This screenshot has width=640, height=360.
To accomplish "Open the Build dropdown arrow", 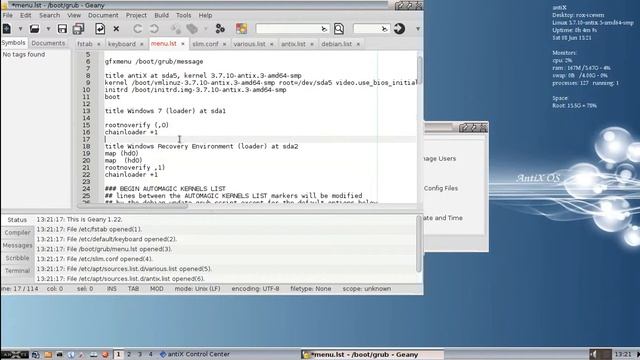I will (x=205, y=29).
